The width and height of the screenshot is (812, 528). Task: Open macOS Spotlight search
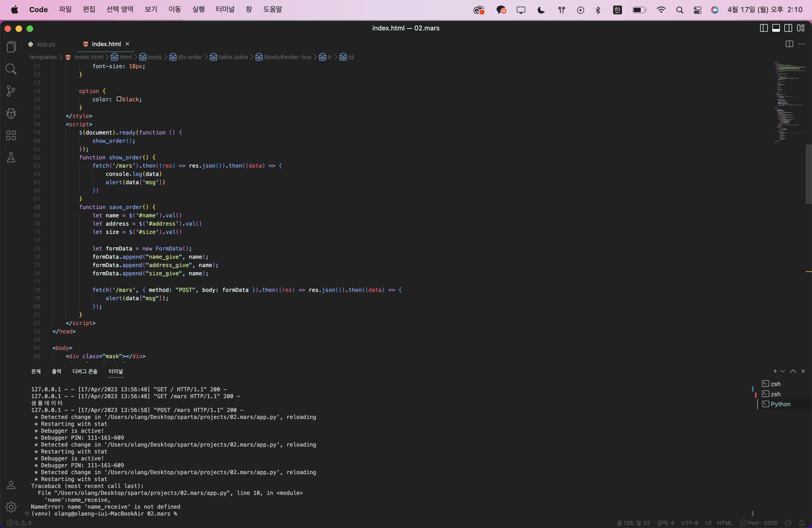(x=680, y=10)
